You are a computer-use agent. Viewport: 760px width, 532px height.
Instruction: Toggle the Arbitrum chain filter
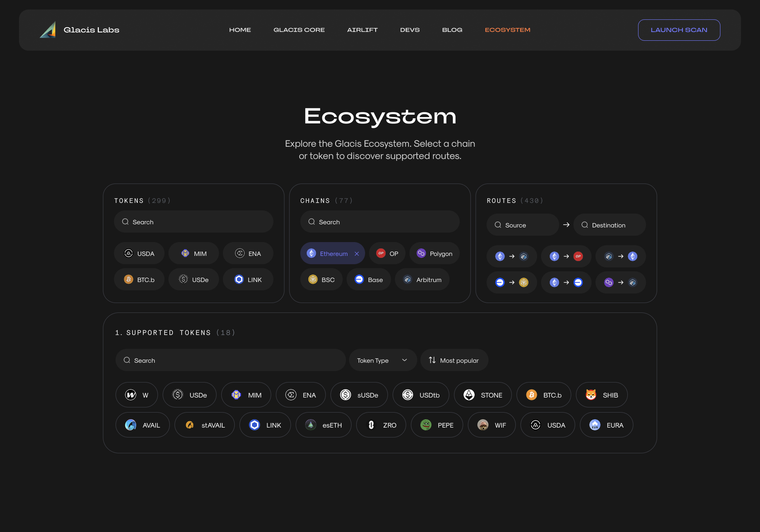[422, 280]
